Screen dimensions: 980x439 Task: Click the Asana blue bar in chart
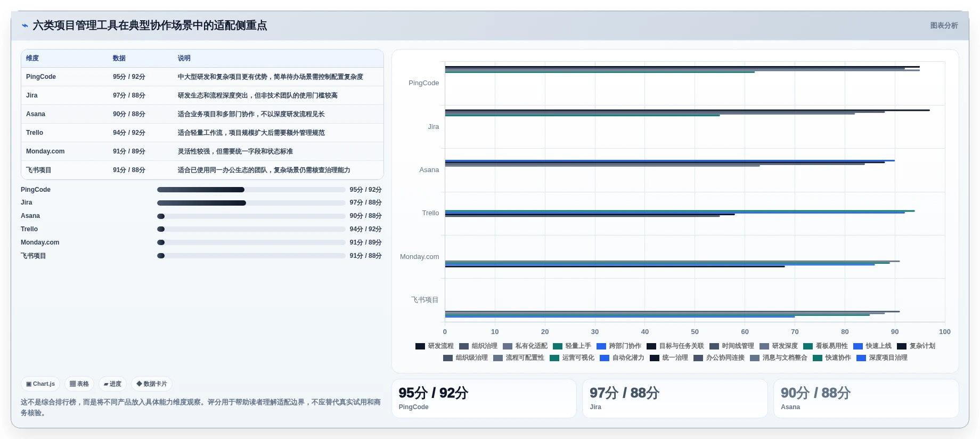pyautogui.click(x=670, y=160)
